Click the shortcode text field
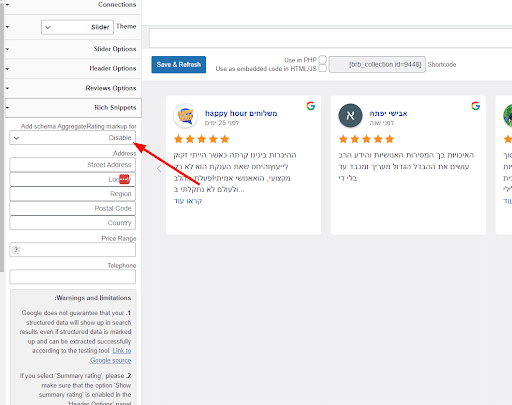This screenshot has width=512, height=405. coord(377,64)
